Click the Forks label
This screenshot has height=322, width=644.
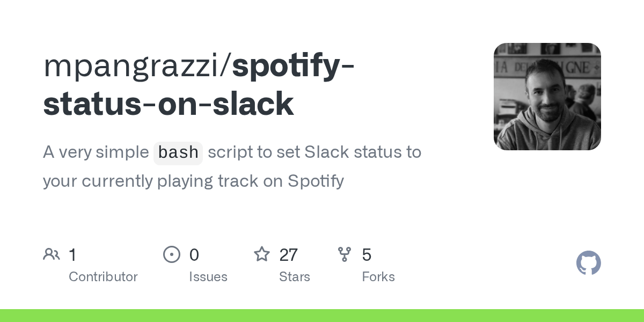[x=378, y=277]
